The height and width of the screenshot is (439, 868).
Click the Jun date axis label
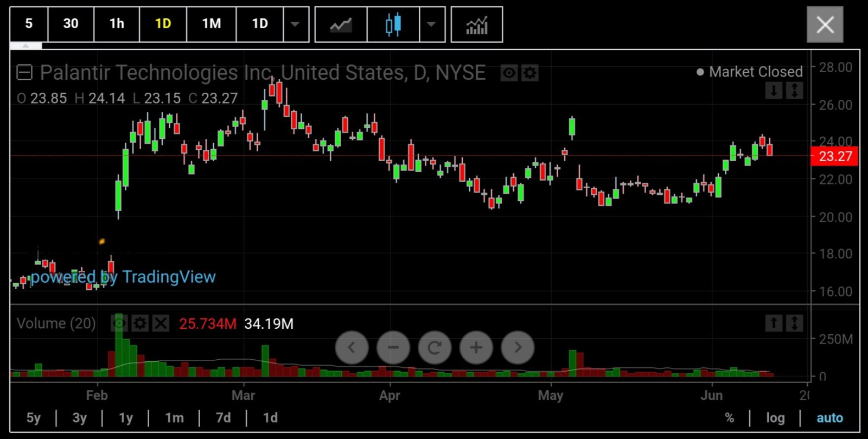point(711,395)
